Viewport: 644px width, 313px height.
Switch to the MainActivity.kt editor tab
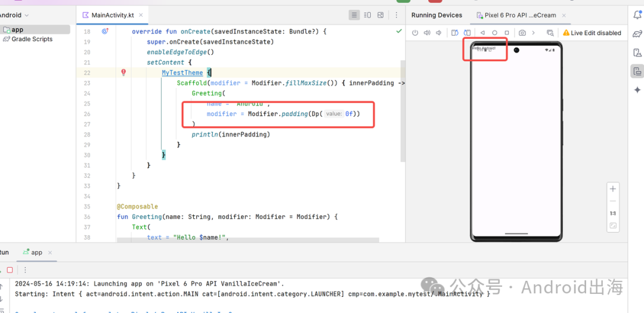tap(113, 15)
